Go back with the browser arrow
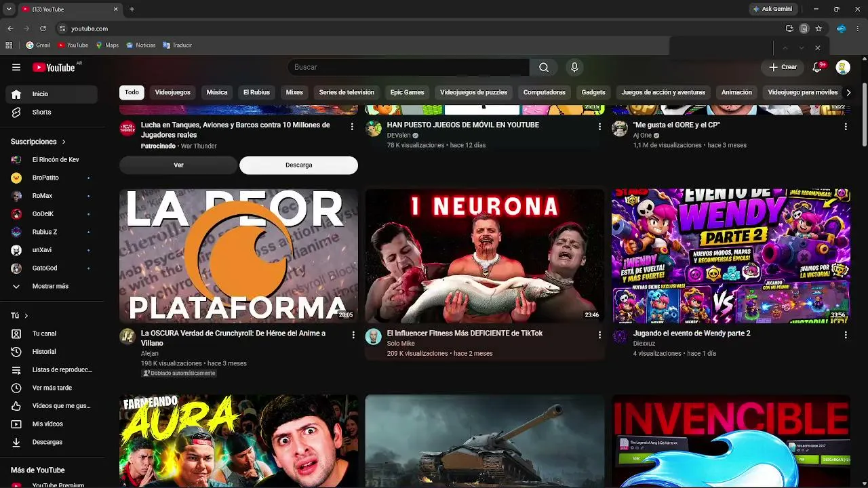 pos(10,28)
